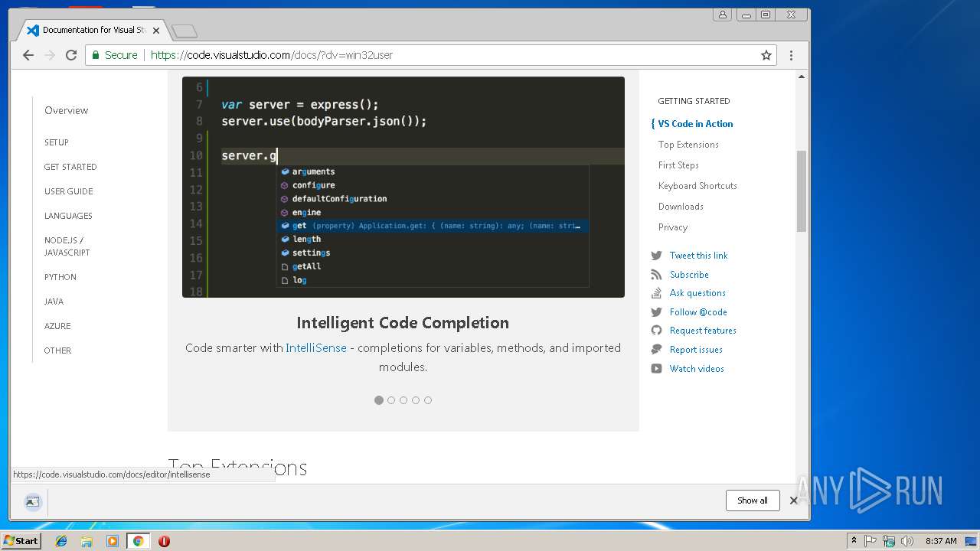Expand JAVA section in sidebar
Viewport: 980px width, 551px height.
click(54, 302)
